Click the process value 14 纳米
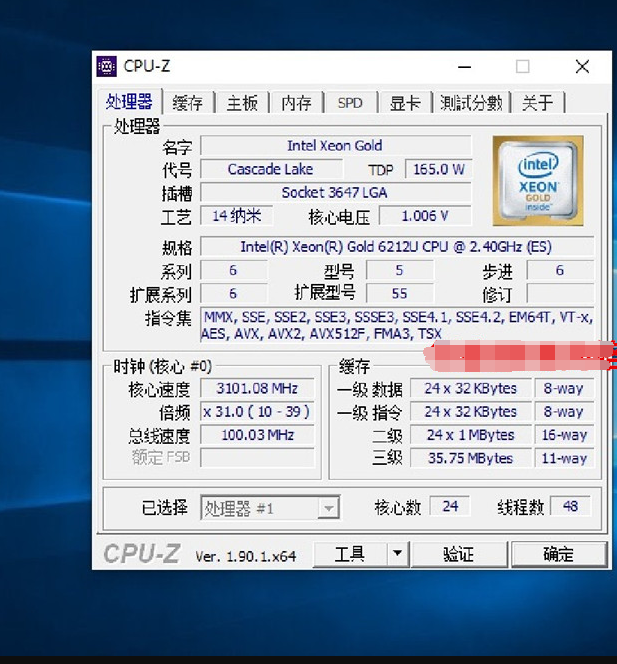The image size is (617, 664). (x=236, y=216)
